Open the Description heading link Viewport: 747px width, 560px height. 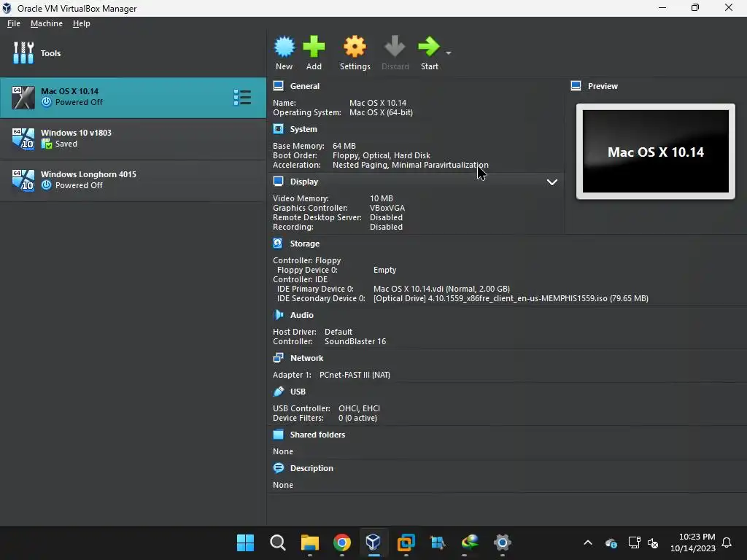(311, 468)
